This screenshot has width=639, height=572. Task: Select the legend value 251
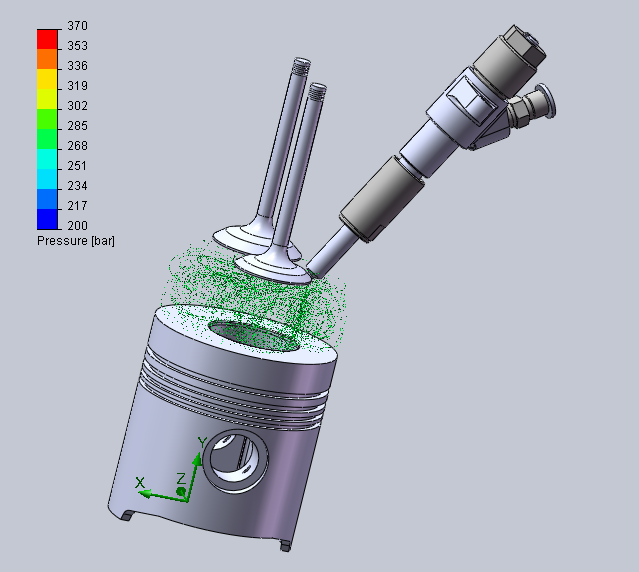tap(77, 165)
